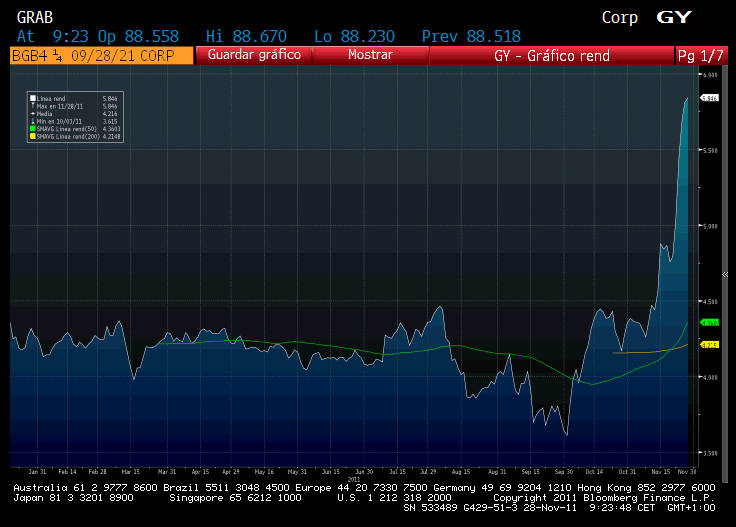Click the 6.000 y-axis label
Viewport: 736px width, 527px height.
tap(710, 75)
